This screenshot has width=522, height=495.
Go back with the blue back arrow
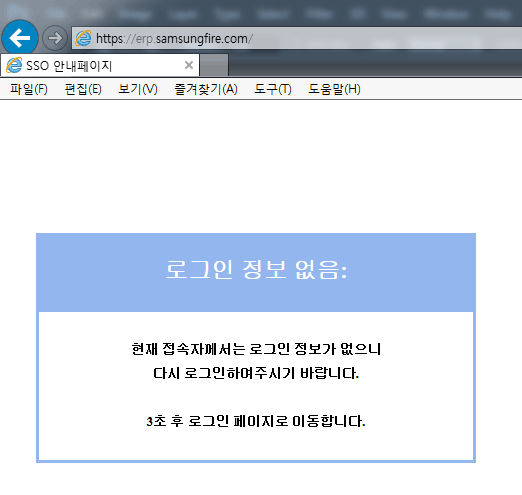20,38
